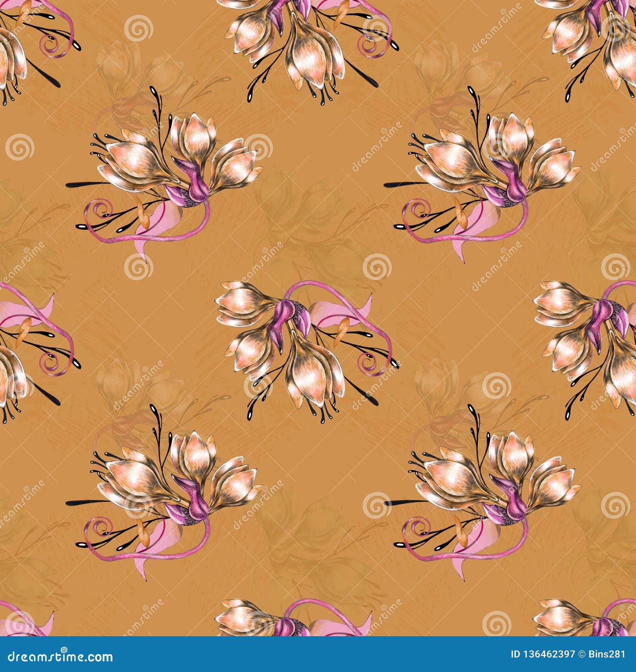636x672 pixels.
Task: Open the Bins281 author credit link
Action: 606,654
